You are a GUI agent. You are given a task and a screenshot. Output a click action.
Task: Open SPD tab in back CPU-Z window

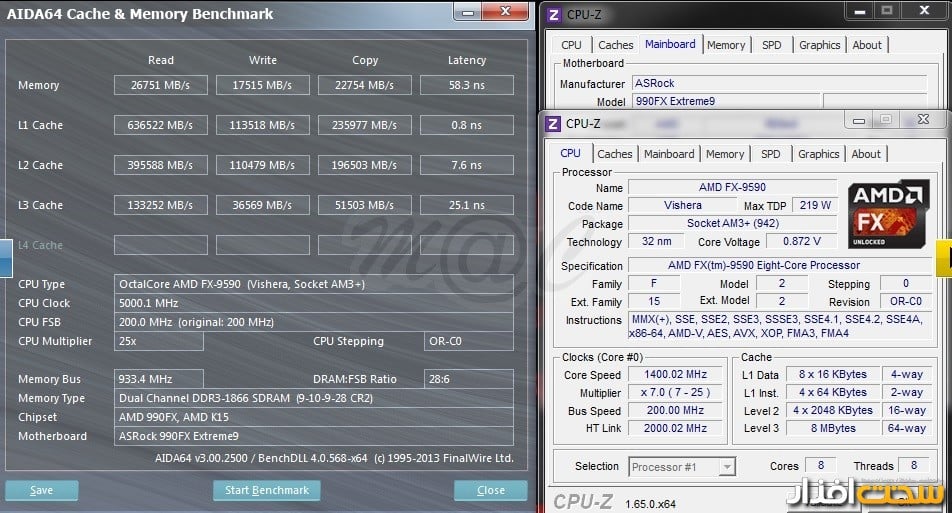(772, 45)
